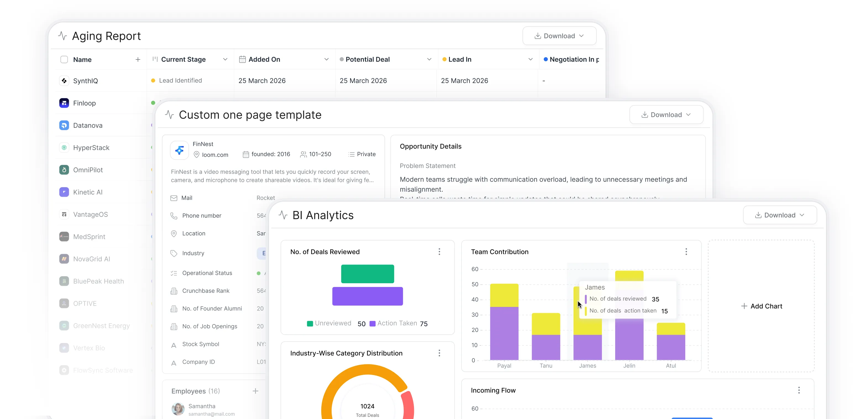Click the Operational Status checklist icon

(174, 273)
